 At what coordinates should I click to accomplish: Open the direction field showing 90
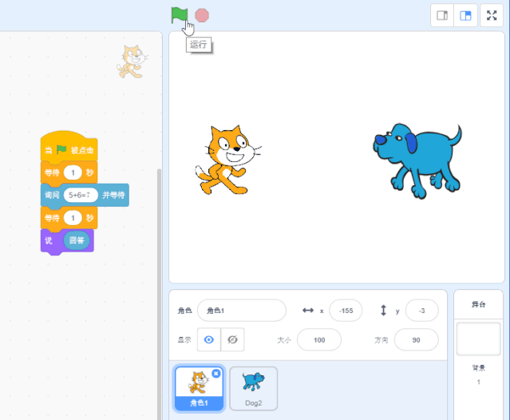[415, 340]
